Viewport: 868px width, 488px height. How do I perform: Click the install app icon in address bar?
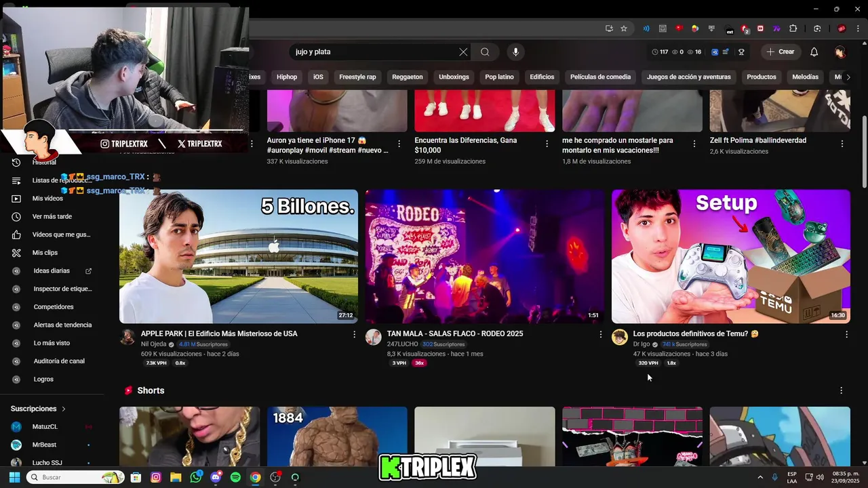pyautogui.click(x=609, y=28)
